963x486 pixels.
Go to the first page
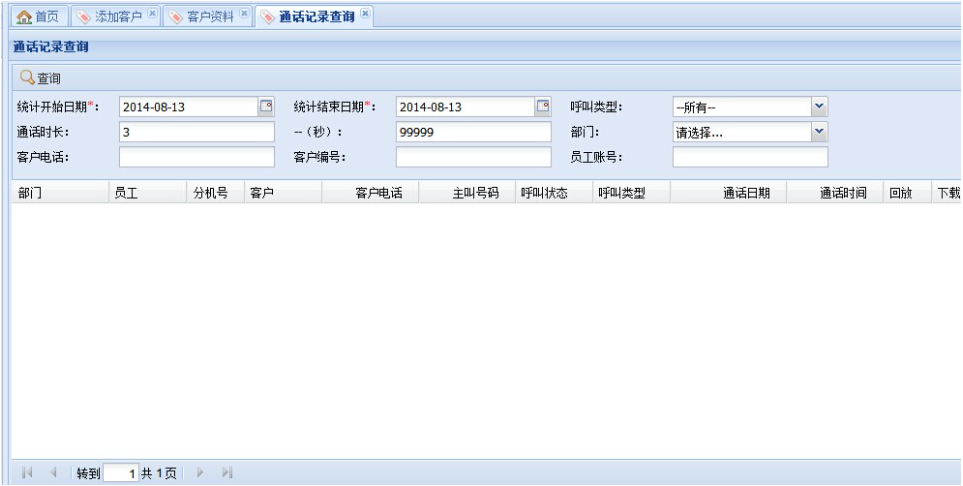26,472
